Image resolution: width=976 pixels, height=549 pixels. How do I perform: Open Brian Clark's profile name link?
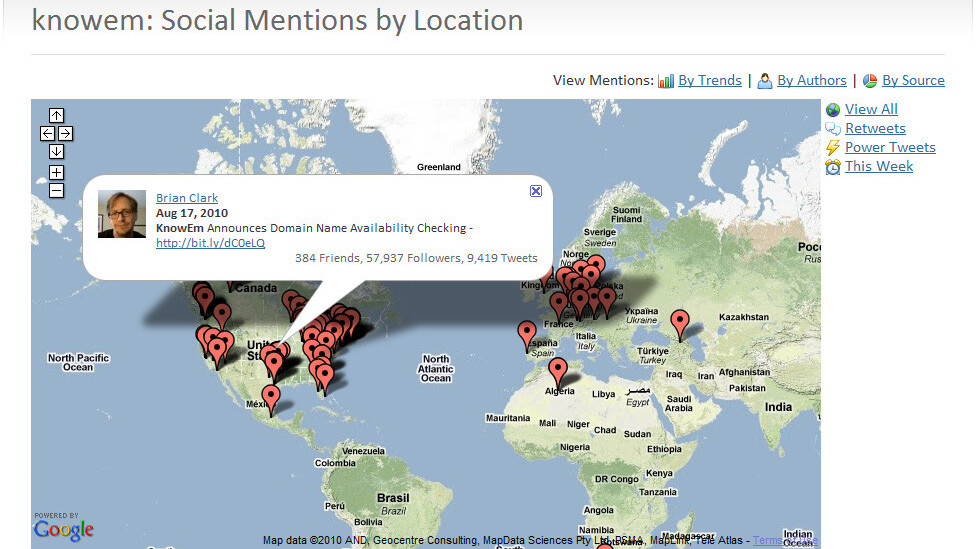pos(186,198)
